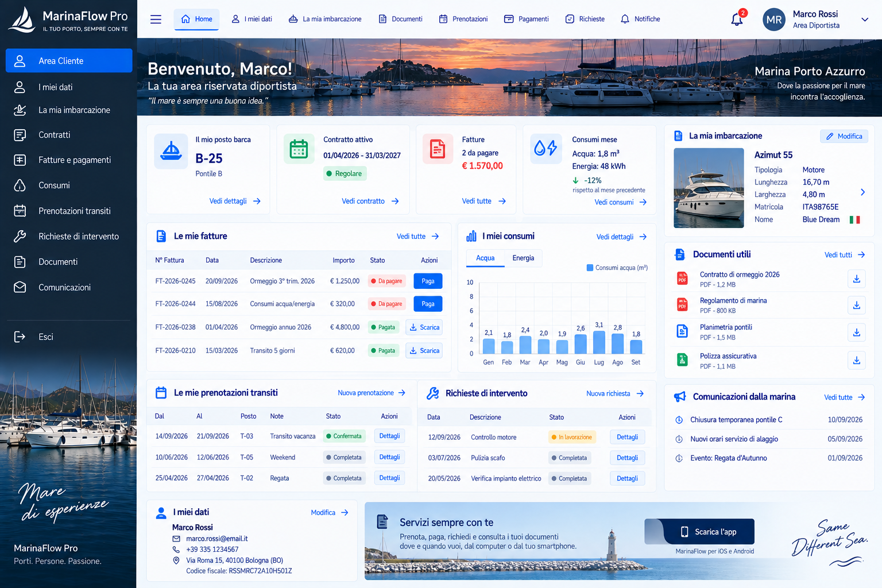
Task: Open I miei dati in top navigation
Action: [x=252, y=19]
